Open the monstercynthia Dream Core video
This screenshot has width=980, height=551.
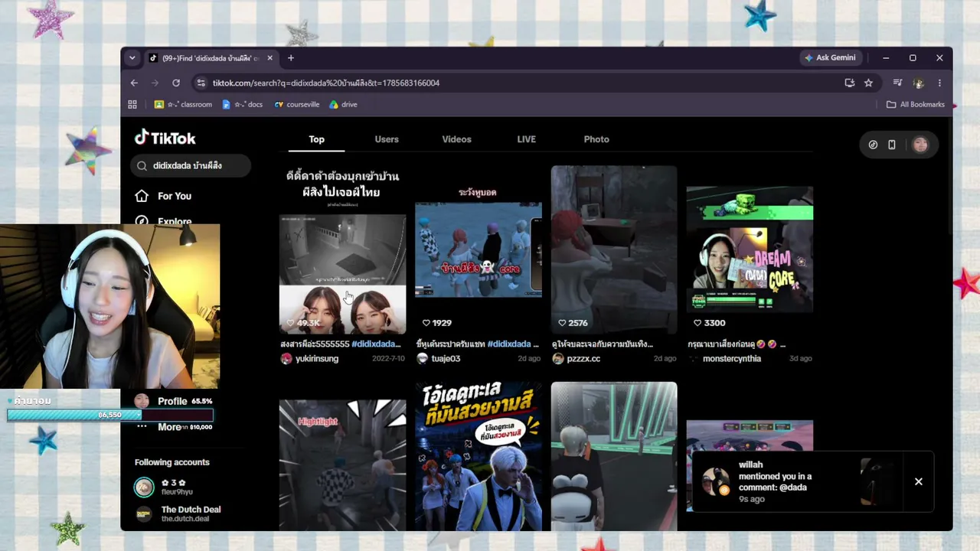750,249
